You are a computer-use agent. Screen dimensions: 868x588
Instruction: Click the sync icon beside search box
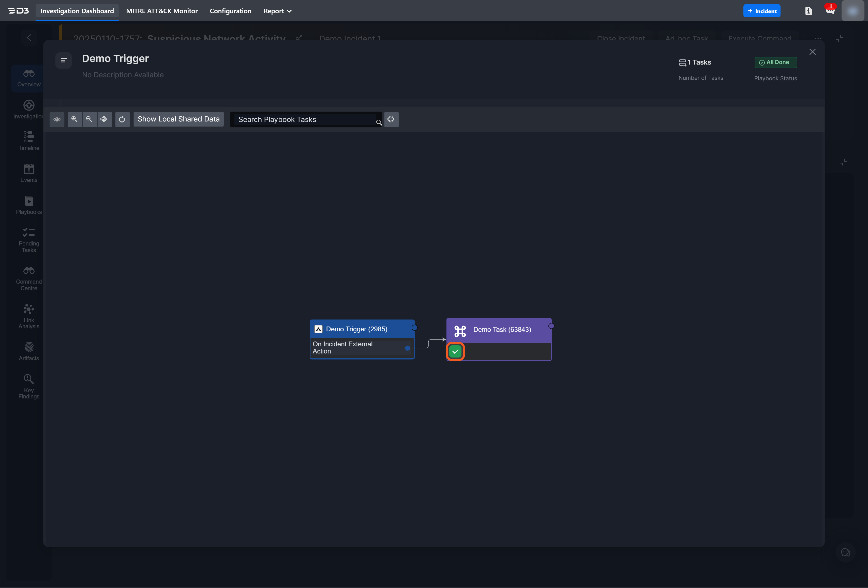(391, 119)
